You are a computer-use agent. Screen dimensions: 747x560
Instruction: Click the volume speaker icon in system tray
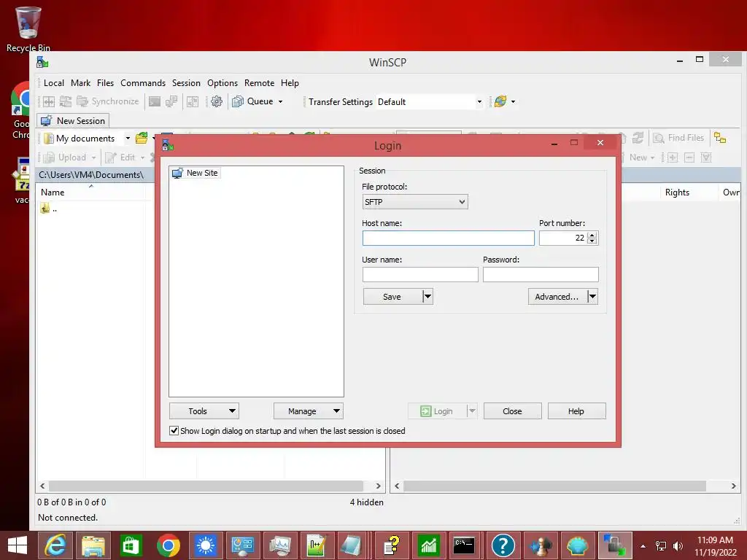[x=678, y=545]
